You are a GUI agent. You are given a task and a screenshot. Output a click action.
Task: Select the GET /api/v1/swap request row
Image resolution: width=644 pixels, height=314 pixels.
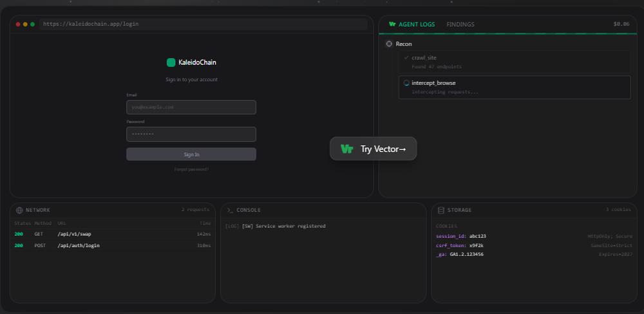click(x=113, y=234)
